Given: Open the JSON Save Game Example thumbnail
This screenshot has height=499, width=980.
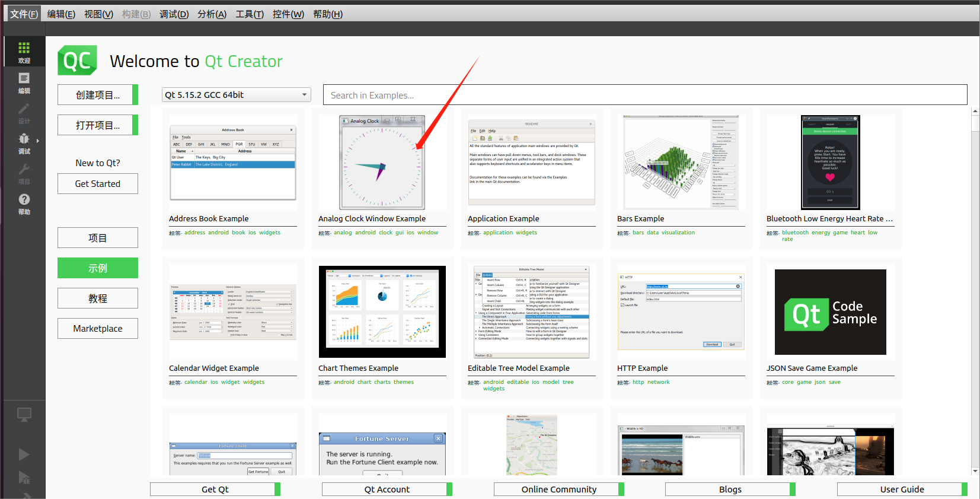Looking at the screenshot, I should pos(831,312).
